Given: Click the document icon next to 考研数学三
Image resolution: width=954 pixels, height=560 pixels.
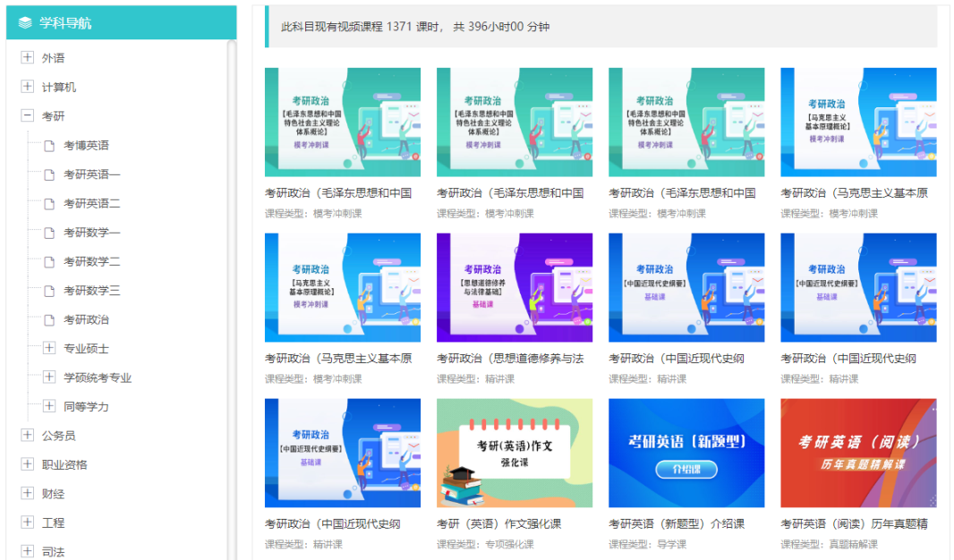Looking at the screenshot, I should [x=50, y=290].
